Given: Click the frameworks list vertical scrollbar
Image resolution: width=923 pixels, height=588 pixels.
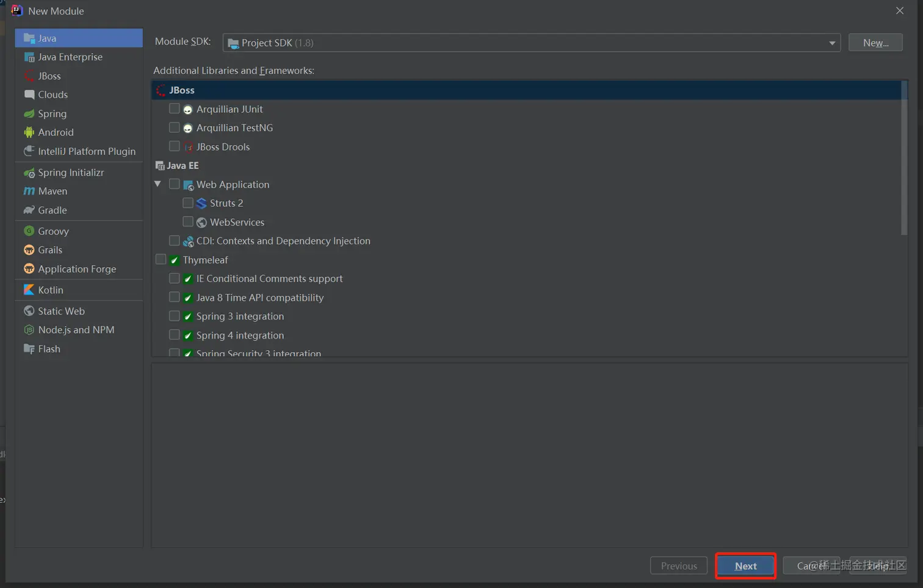Looking at the screenshot, I should pyautogui.click(x=904, y=158).
